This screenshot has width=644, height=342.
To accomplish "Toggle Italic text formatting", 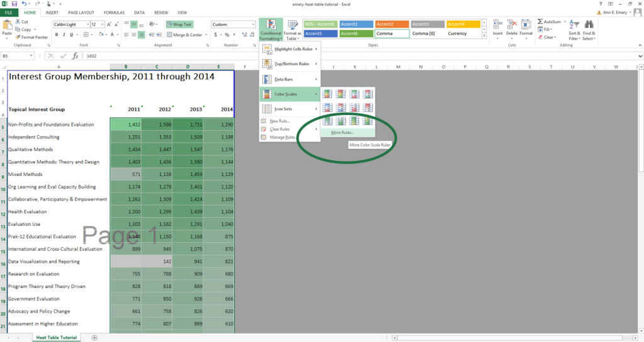I will (64, 35).
